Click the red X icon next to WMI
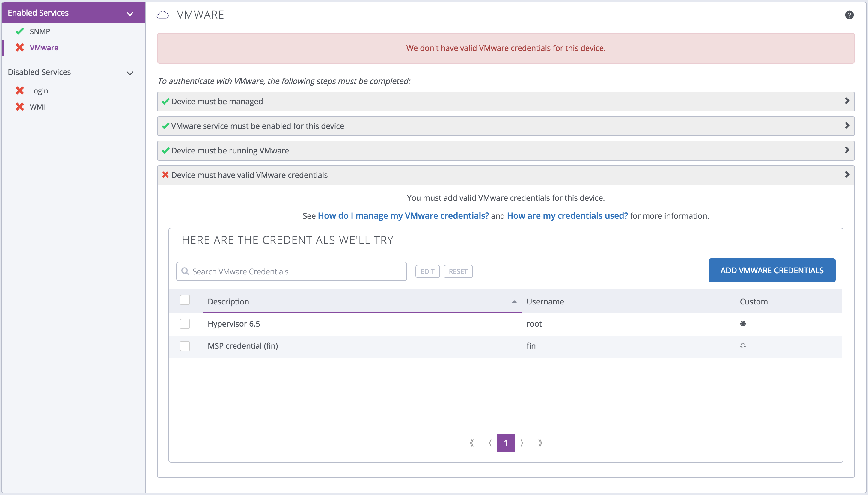Viewport: 868px width, 495px height. pos(21,106)
